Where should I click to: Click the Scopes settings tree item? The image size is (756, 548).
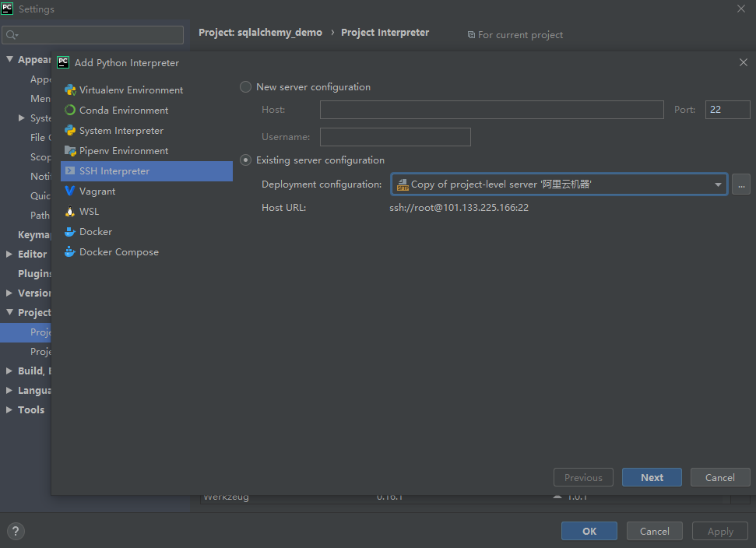40,156
